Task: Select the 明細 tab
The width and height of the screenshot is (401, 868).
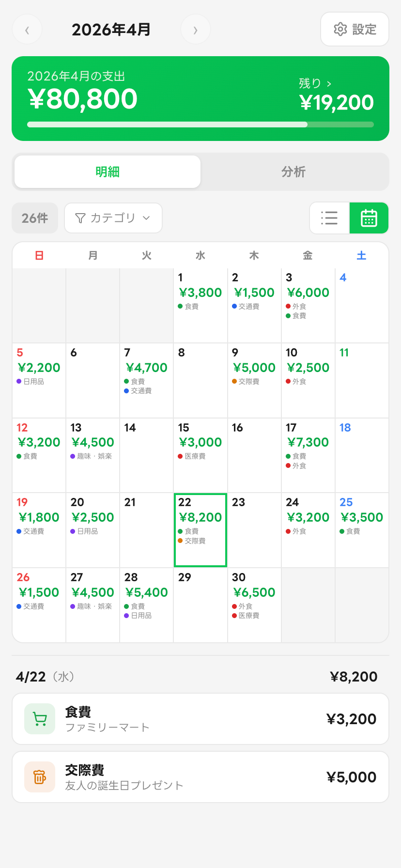Action: pos(108,171)
